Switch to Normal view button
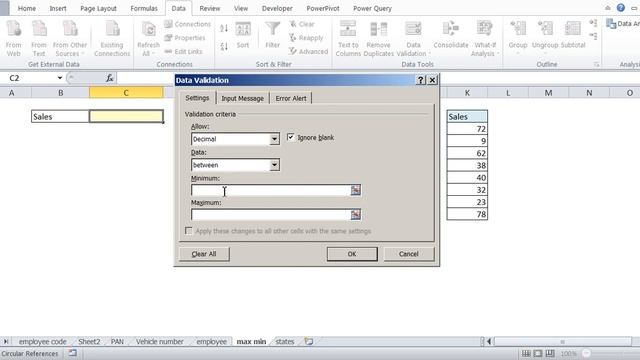The height and width of the screenshot is (360, 640). pyautogui.click(x=526, y=353)
